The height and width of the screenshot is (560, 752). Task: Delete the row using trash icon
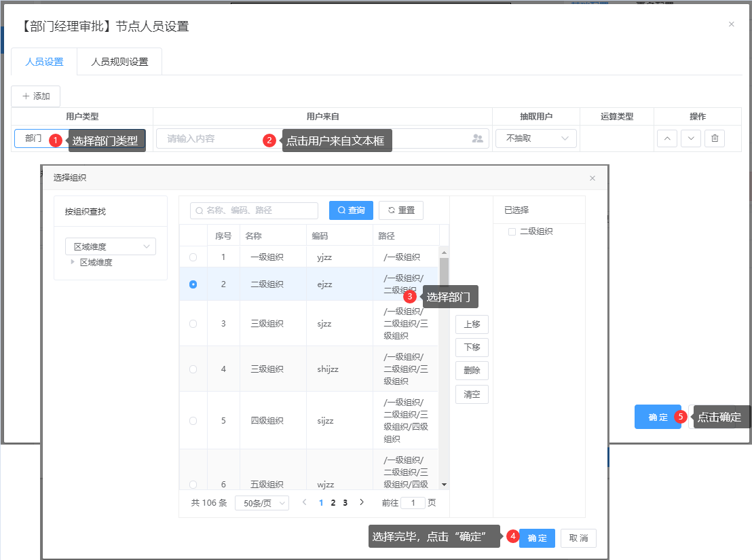[x=715, y=138]
